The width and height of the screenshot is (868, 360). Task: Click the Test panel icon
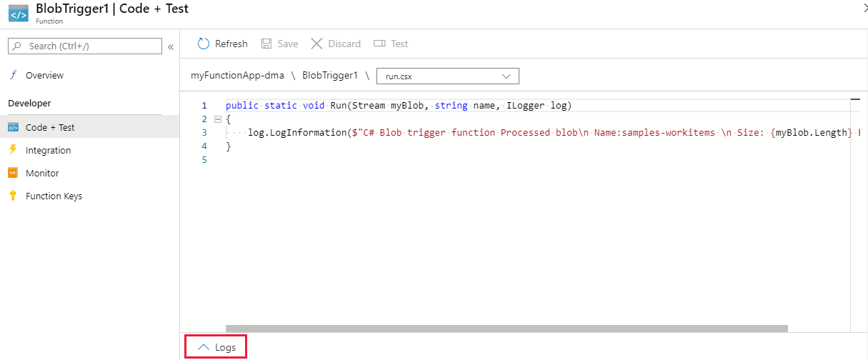click(x=379, y=44)
